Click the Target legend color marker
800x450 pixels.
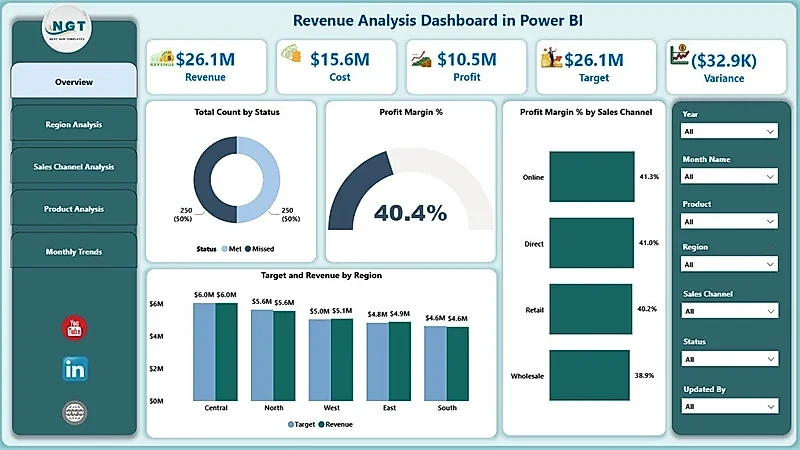tap(291, 424)
